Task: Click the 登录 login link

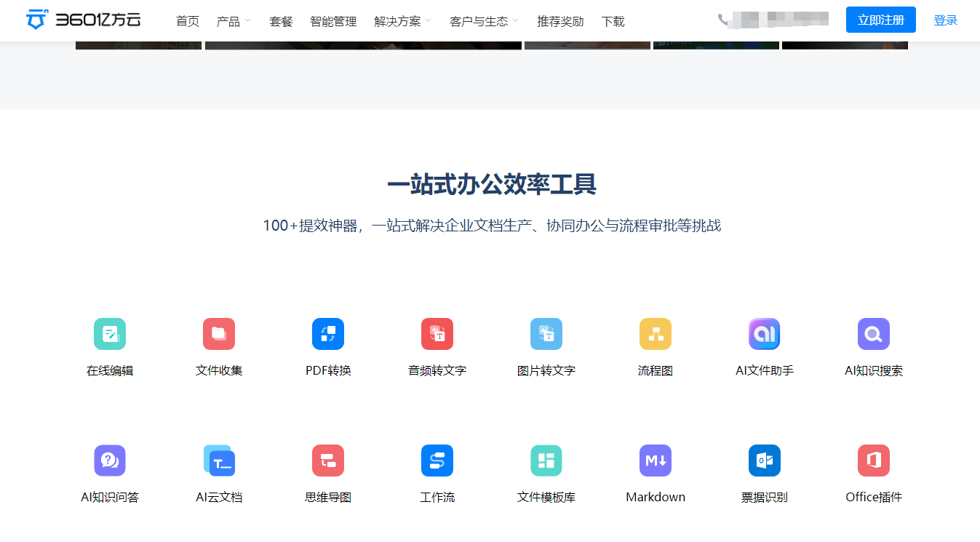Action: pyautogui.click(x=946, y=20)
